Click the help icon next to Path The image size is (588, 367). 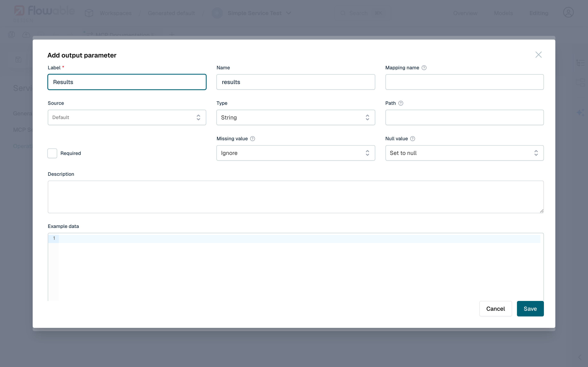click(400, 103)
